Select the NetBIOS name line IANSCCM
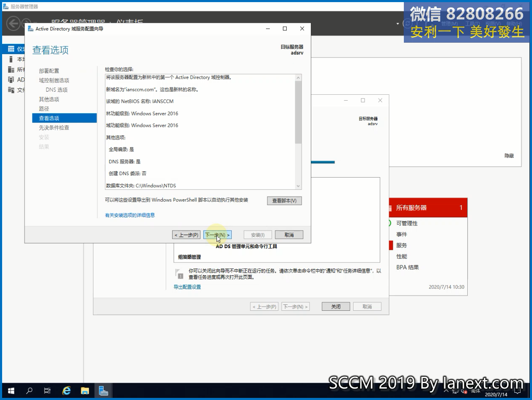The image size is (532, 400). click(140, 101)
